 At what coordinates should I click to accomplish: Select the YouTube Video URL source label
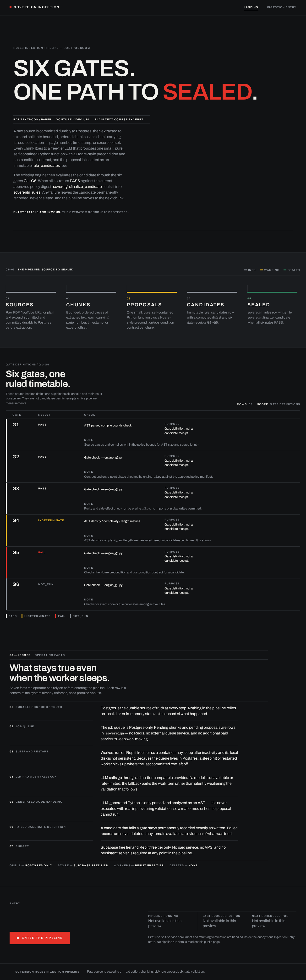(x=73, y=119)
